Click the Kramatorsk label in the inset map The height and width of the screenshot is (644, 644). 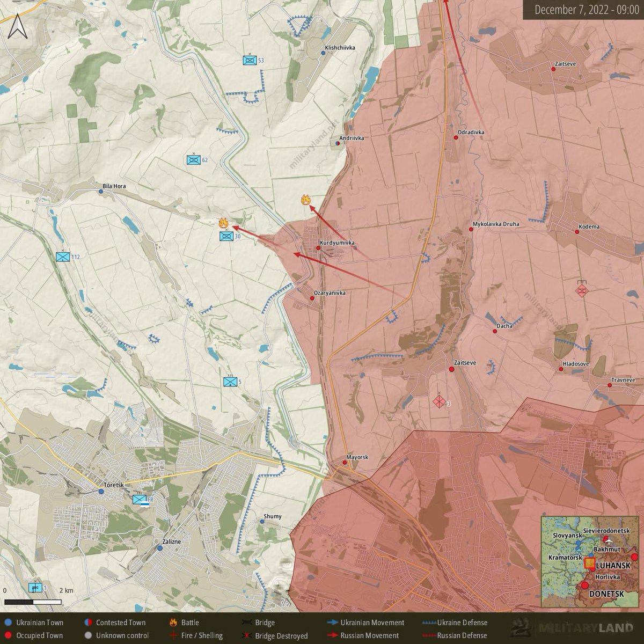coord(566,558)
